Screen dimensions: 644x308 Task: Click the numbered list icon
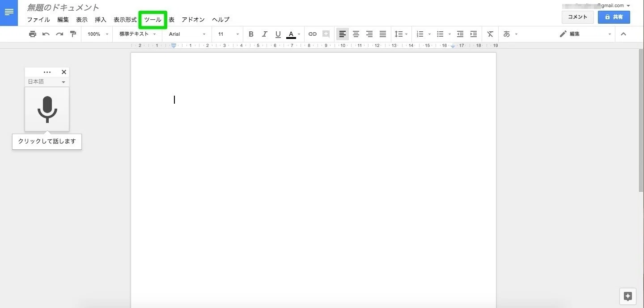click(419, 34)
